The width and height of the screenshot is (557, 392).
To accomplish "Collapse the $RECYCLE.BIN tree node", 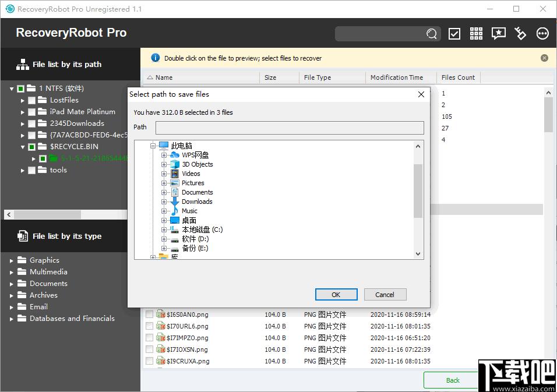I will coord(23,147).
